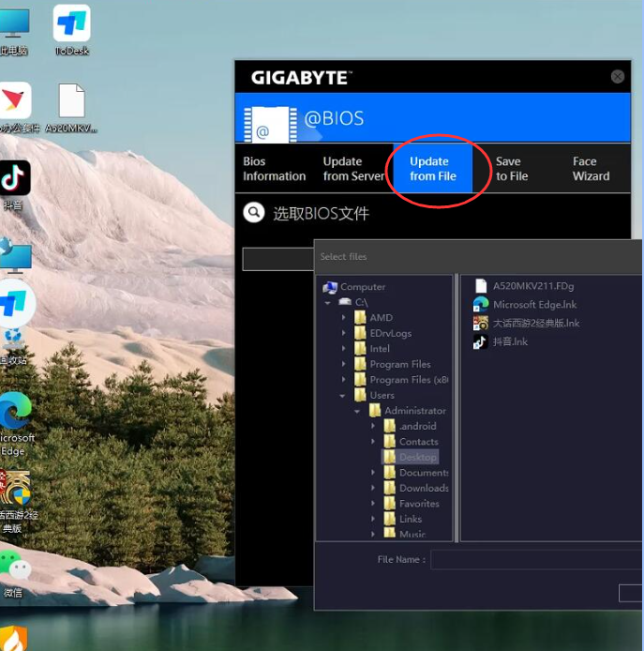Viewport: 644px width, 651px height.
Task: Switch to the Bios Information tab
Action: (274, 169)
